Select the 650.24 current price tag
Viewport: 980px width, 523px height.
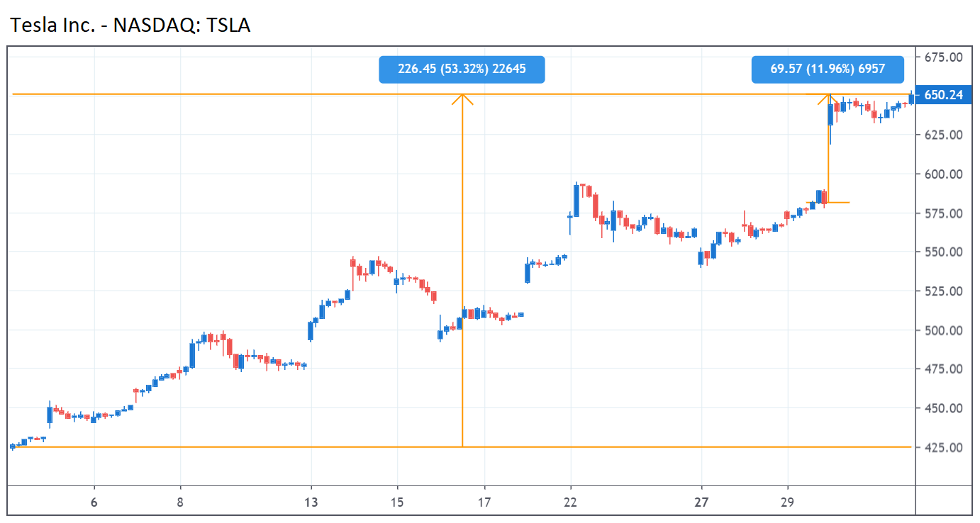[x=942, y=95]
